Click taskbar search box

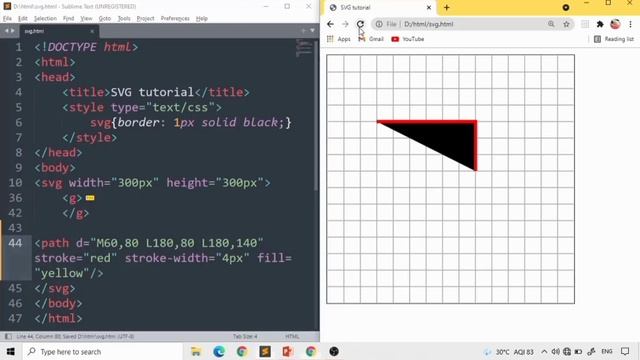pyautogui.click(x=102, y=351)
